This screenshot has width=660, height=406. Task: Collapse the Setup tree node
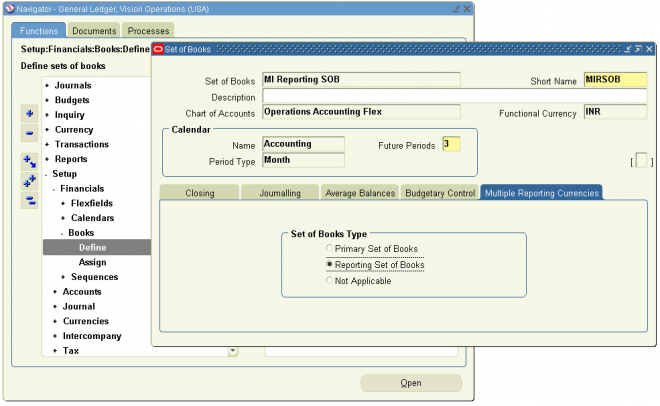click(x=46, y=174)
